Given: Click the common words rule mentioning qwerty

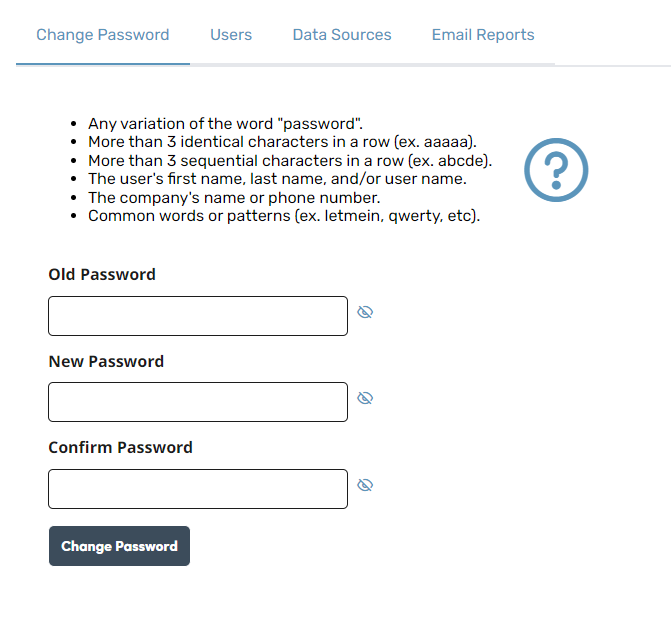Looking at the screenshot, I should (284, 216).
